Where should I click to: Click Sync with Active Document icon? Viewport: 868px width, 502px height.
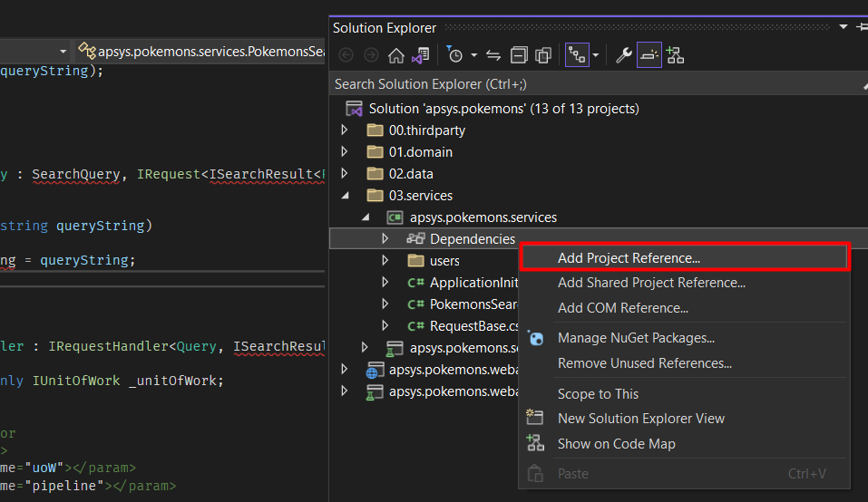(x=493, y=55)
